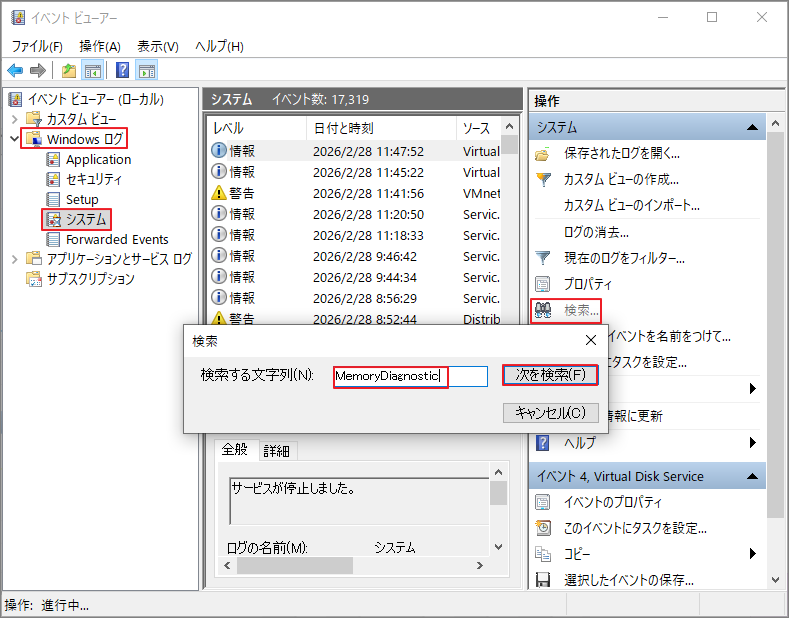Open the ヘルプ(H) menu
The height and width of the screenshot is (618, 789).
tap(219, 47)
